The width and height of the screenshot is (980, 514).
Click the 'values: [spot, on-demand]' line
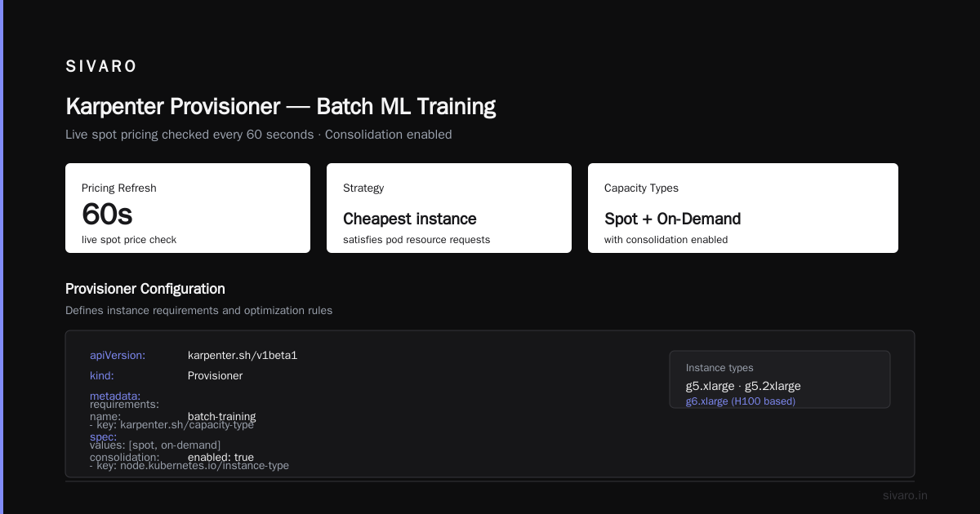tap(155, 445)
